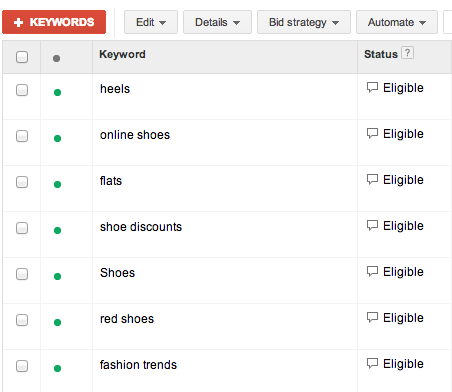
Task: Open status bubble for online shoes
Action: (x=372, y=134)
